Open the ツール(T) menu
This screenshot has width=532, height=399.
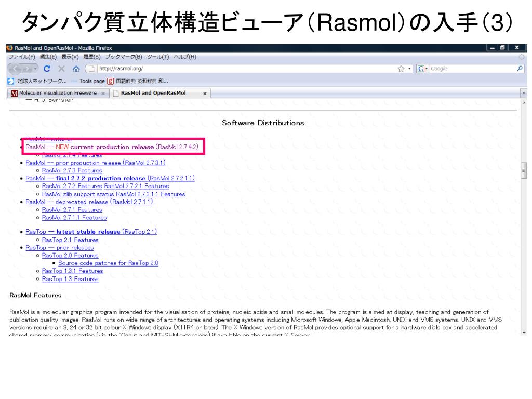click(158, 57)
